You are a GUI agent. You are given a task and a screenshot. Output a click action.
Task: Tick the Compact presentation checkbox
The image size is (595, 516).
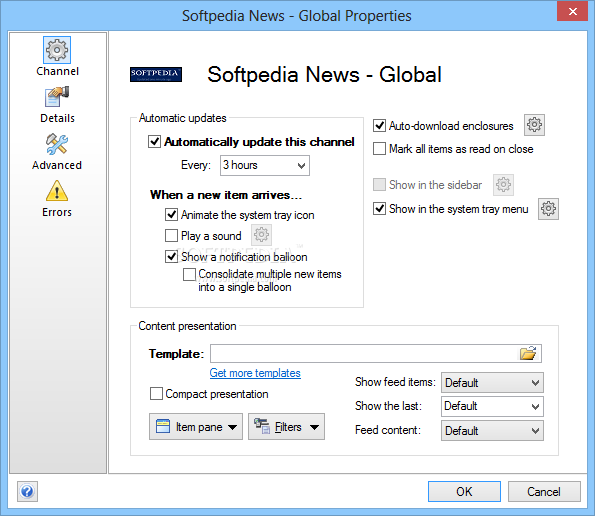[156, 393]
